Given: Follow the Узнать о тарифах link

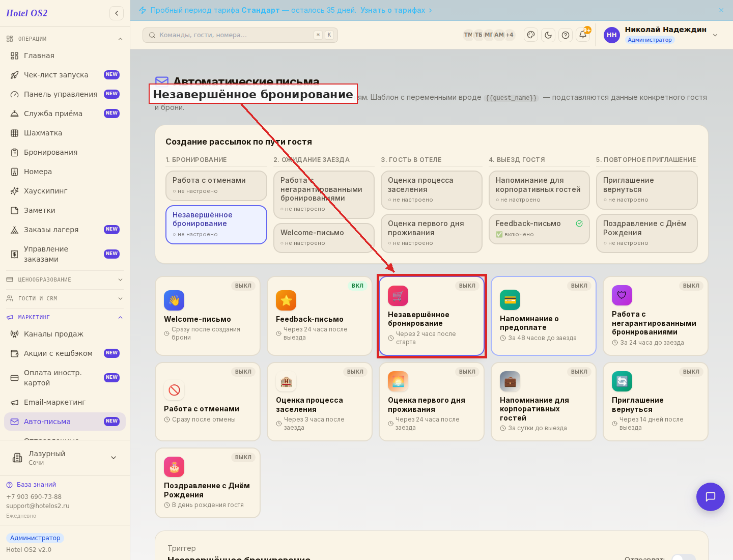Looking at the screenshot, I should point(393,10).
